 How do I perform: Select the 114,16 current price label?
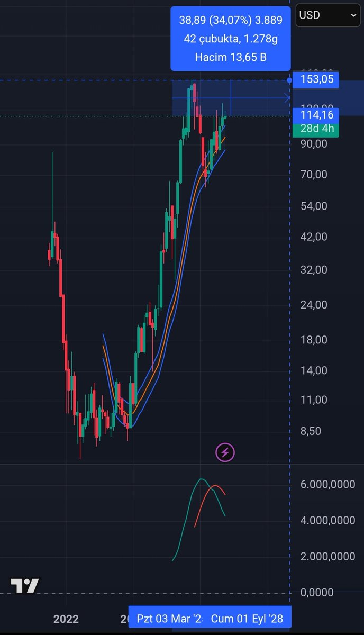click(x=315, y=115)
